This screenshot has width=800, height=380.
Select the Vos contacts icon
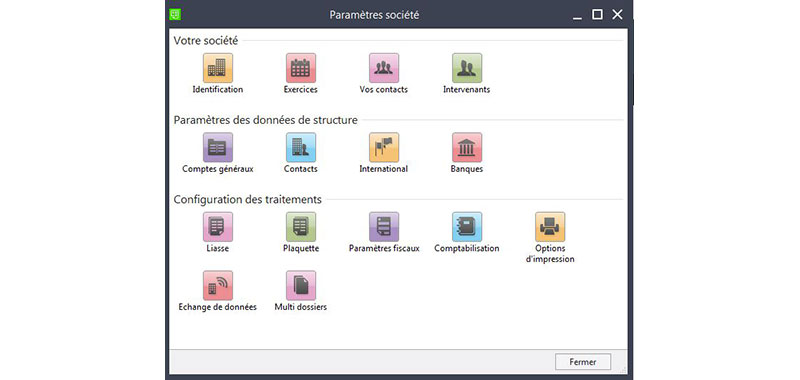click(384, 68)
